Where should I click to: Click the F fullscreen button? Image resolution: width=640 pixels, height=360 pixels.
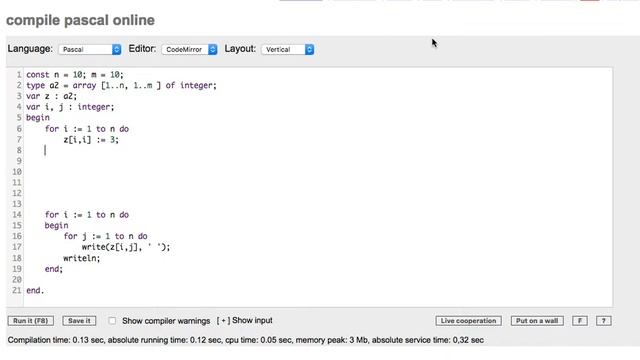pyautogui.click(x=580, y=321)
